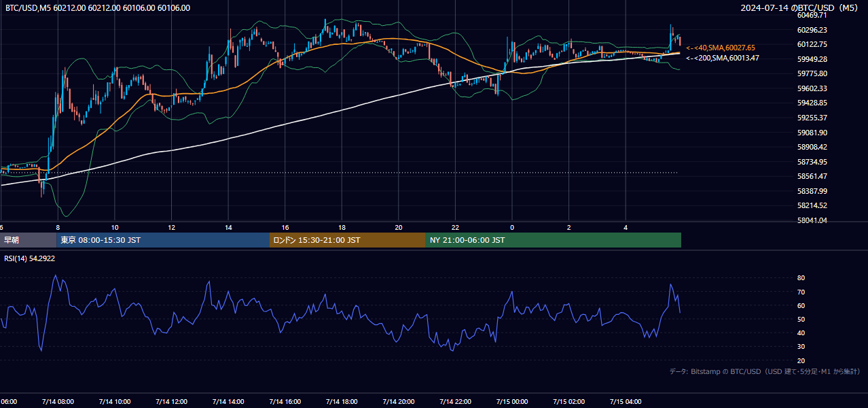This screenshot has width=868, height=408.
Task: Click the 59602.33 price axis label
Action: (812, 88)
